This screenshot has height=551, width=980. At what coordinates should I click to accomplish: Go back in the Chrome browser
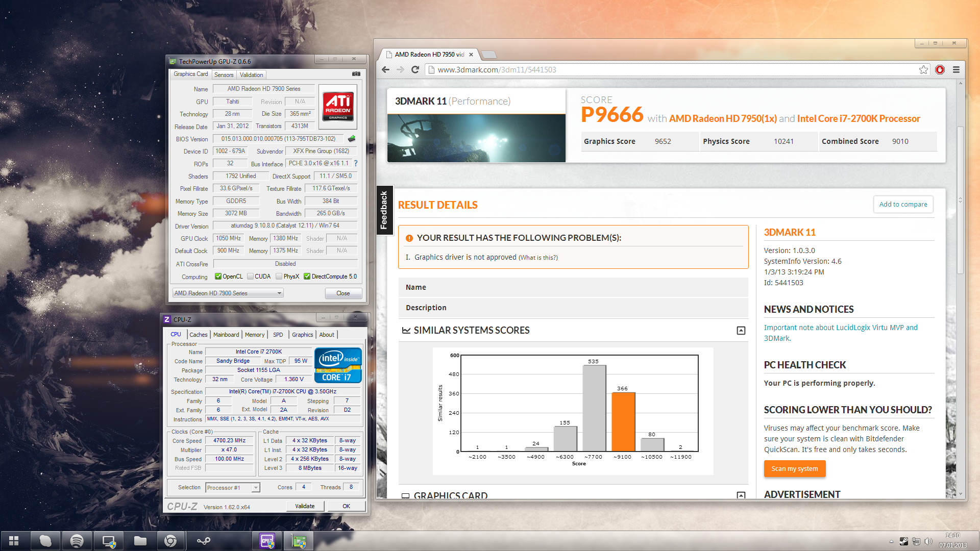click(385, 69)
